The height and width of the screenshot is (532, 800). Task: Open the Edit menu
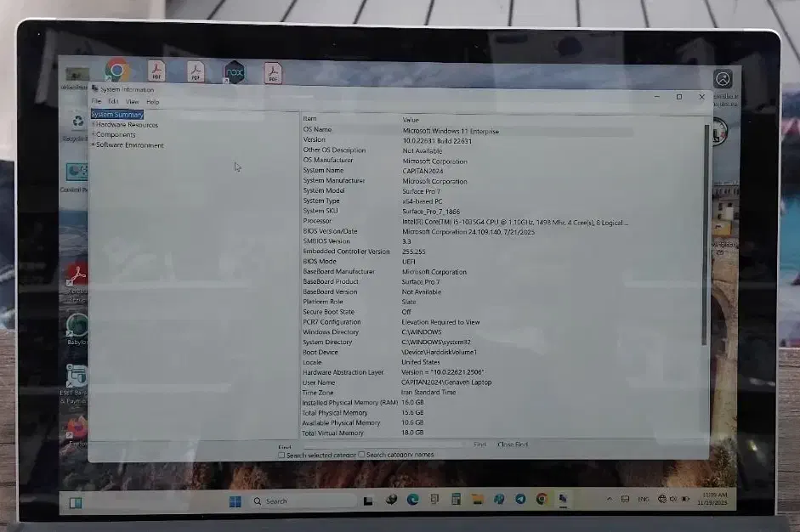tap(113, 101)
